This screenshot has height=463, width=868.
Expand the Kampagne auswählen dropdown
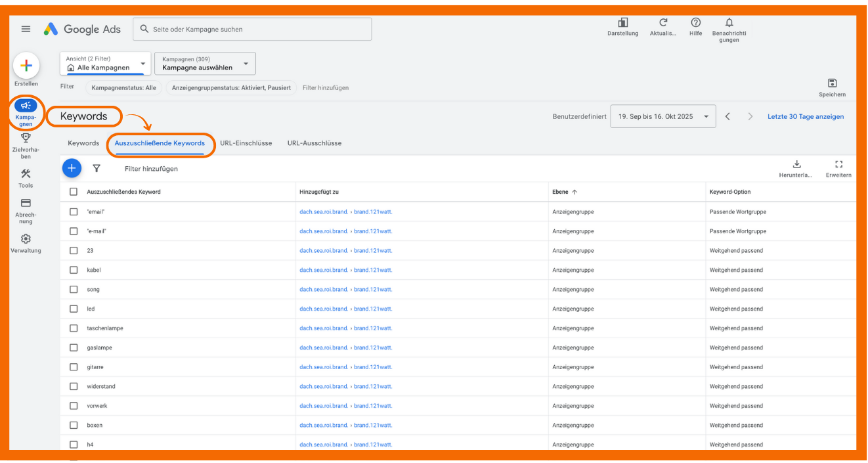(x=205, y=64)
